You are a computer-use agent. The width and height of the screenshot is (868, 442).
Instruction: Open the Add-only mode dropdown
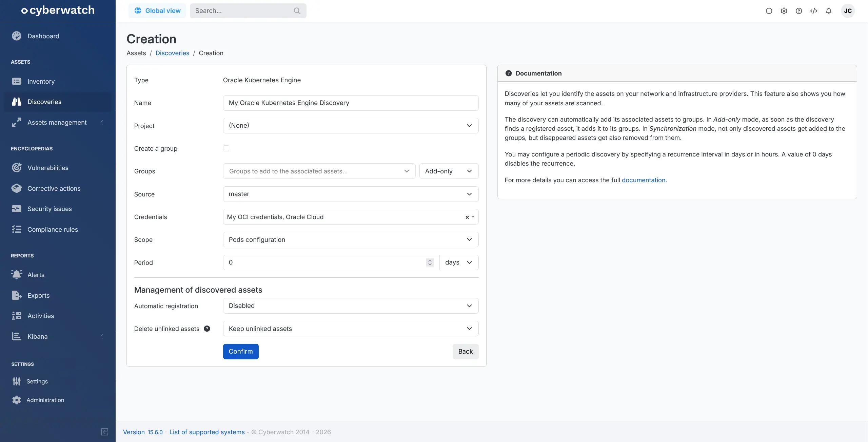(449, 171)
